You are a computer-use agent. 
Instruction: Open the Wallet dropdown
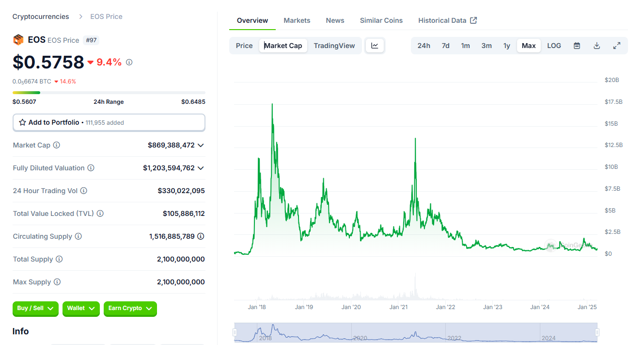[81, 309]
